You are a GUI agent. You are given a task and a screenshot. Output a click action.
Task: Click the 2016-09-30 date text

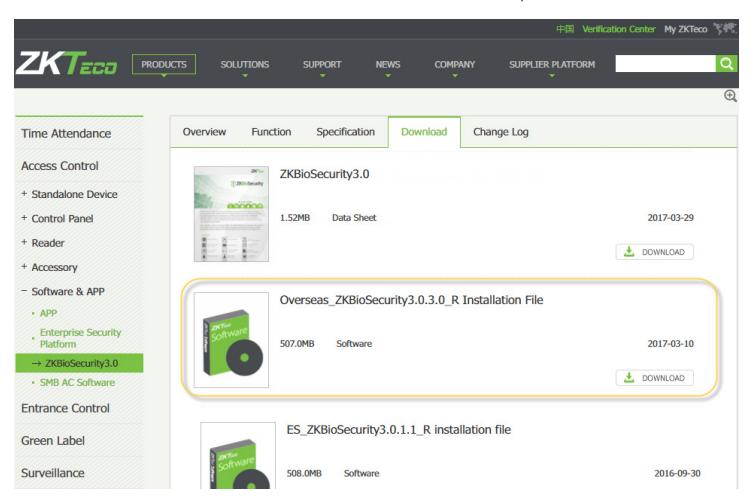[677, 474]
